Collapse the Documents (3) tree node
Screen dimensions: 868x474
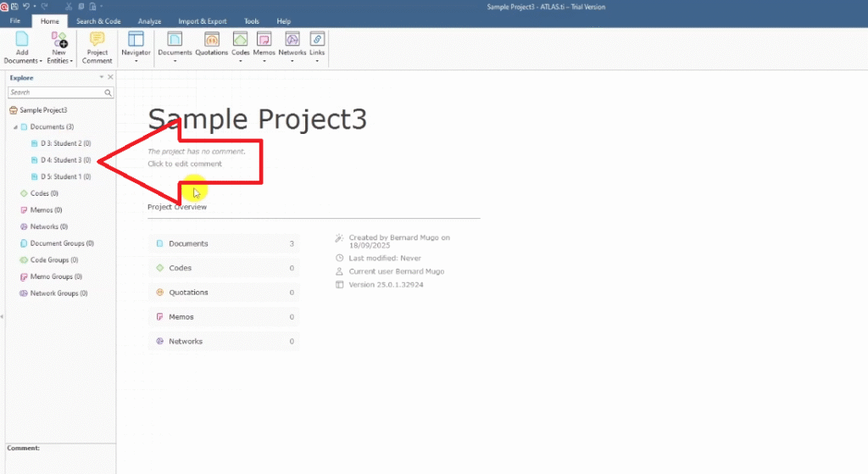tap(15, 127)
